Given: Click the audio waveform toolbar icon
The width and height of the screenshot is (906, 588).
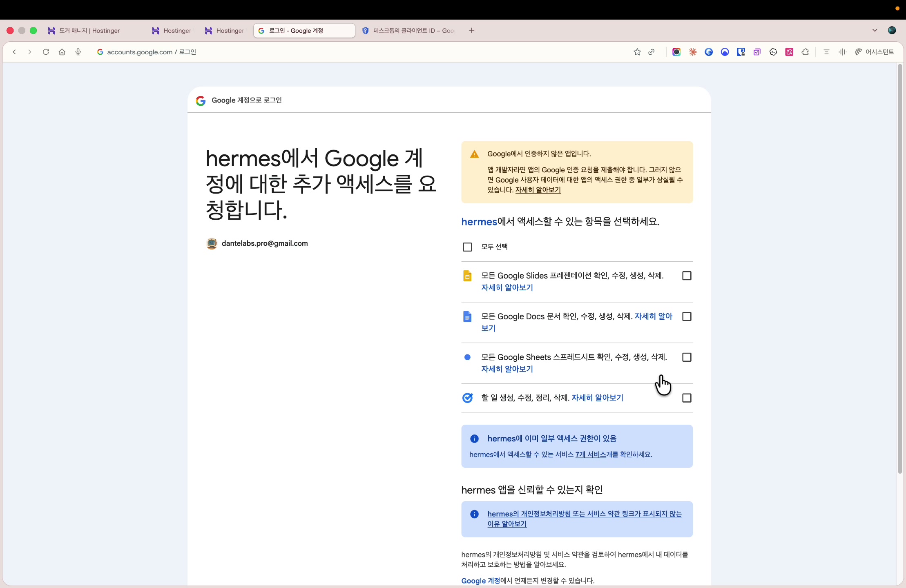Looking at the screenshot, I should pyautogui.click(x=842, y=52).
